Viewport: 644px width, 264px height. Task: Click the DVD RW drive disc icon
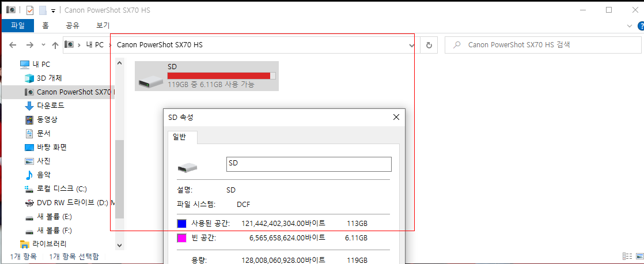(29, 203)
